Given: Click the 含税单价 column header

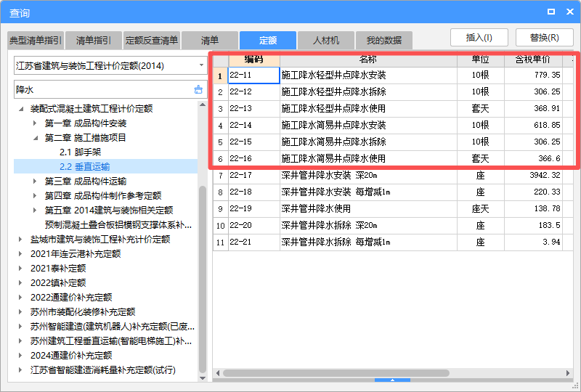Looking at the screenshot, I should point(533,60).
